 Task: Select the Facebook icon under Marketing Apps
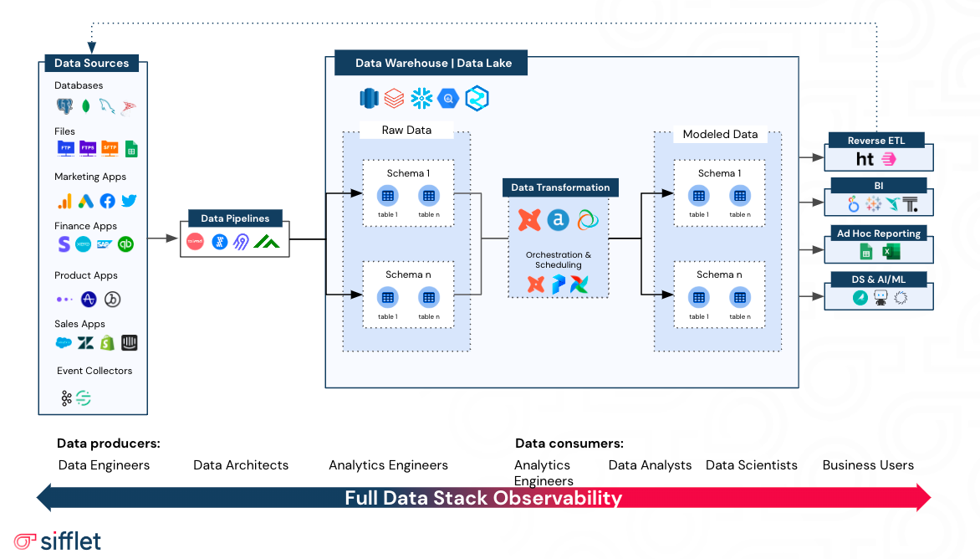coord(108,201)
